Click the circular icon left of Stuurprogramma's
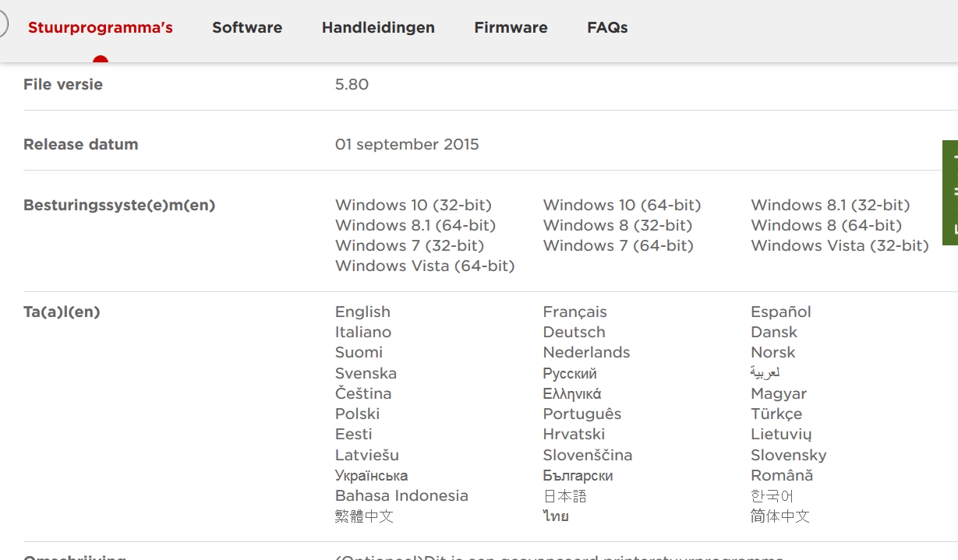 tap(2, 25)
